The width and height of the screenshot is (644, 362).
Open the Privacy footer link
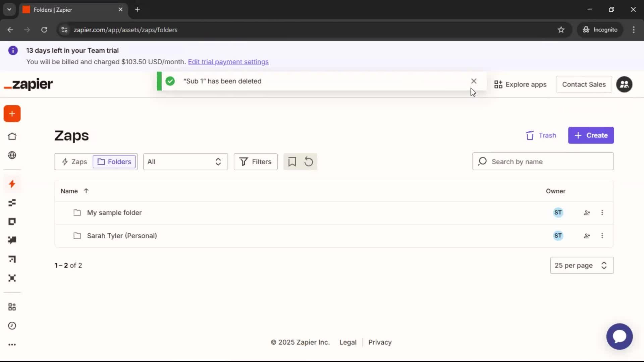point(380,342)
